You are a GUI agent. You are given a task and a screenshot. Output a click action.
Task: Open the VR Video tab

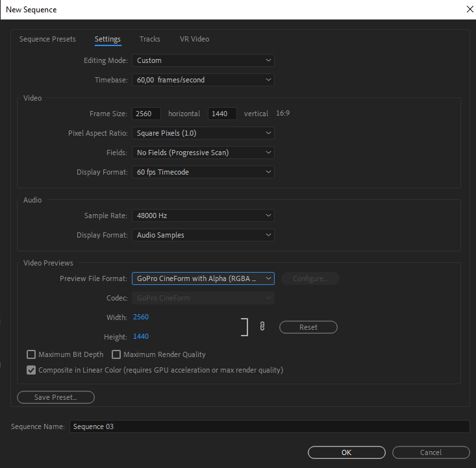pyautogui.click(x=194, y=39)
